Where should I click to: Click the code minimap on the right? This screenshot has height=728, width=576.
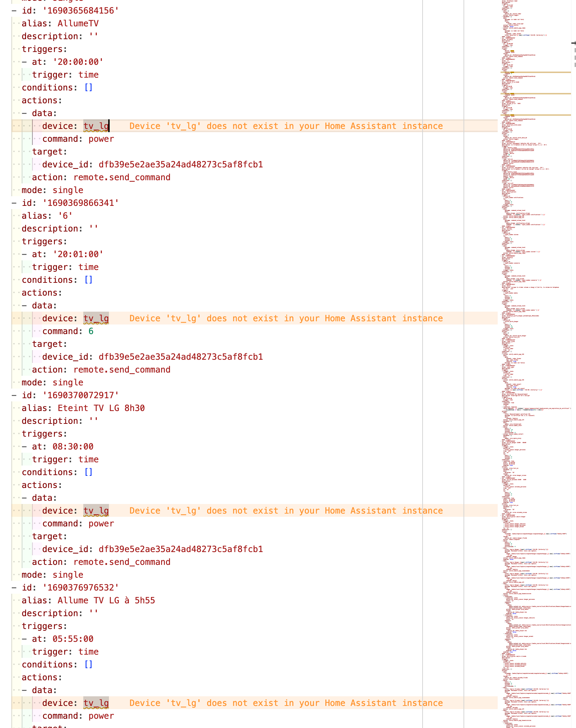tap(535, 364)
